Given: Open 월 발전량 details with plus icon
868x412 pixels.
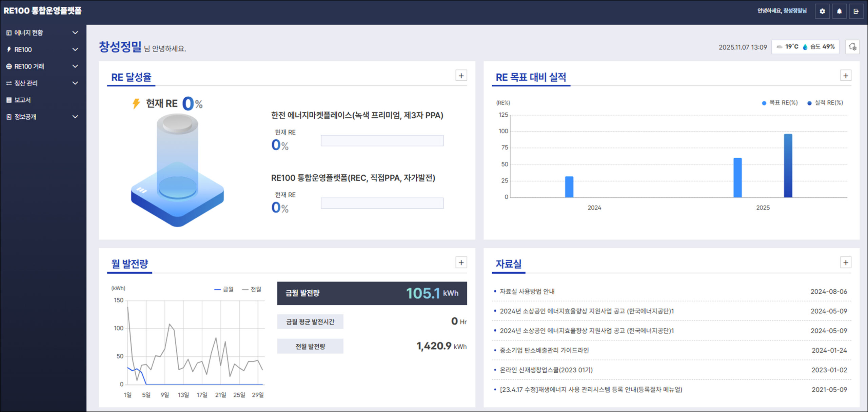Looking at the screenshot, I should point(461,262).
